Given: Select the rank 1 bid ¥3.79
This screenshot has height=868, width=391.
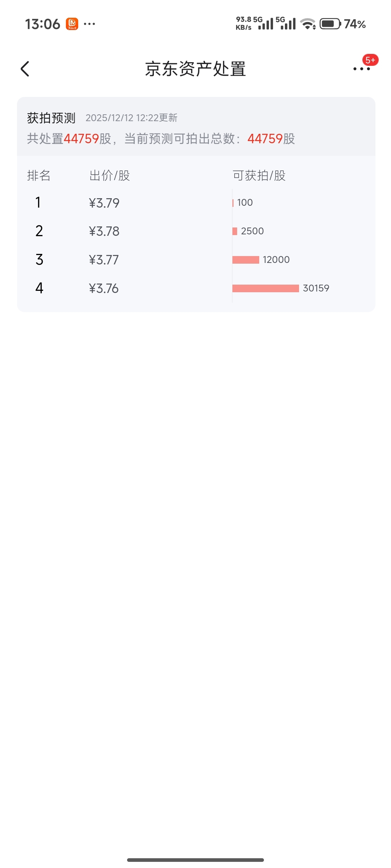Looking at the screenshot, I should click(104, 203).
